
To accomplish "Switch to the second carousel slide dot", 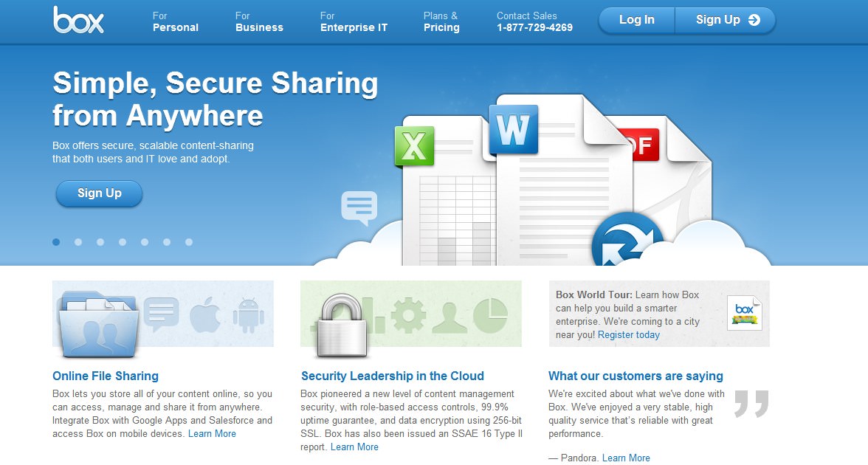I will 78,242.
